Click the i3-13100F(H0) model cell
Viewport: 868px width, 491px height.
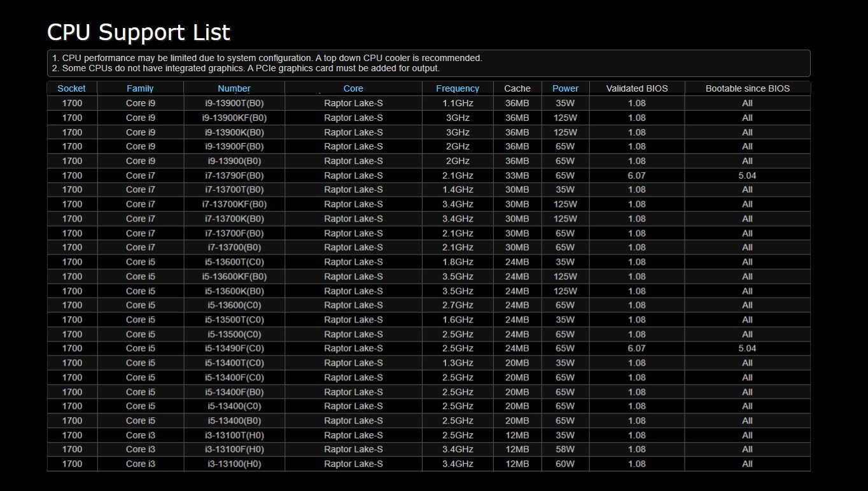coord(234,450)
